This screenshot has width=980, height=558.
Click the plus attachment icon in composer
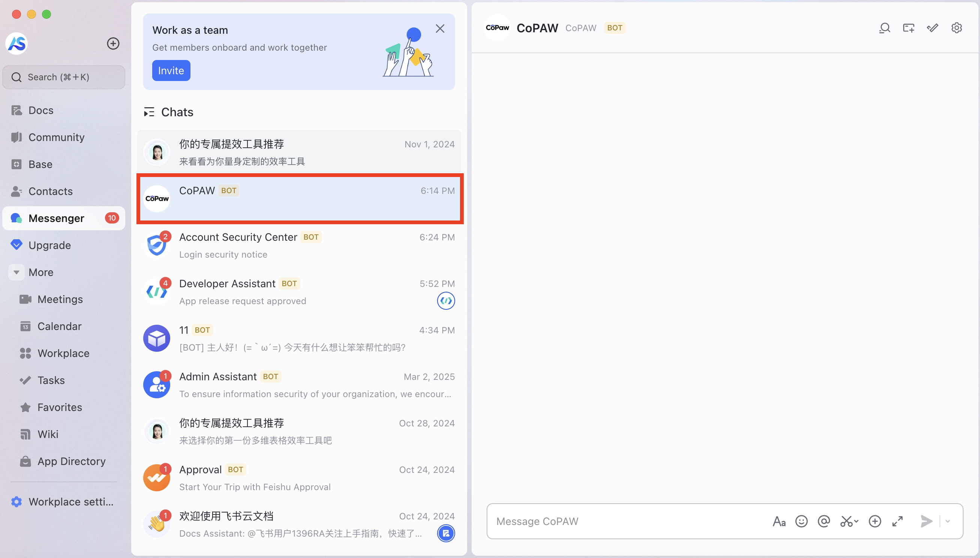[x=875, y=521]
